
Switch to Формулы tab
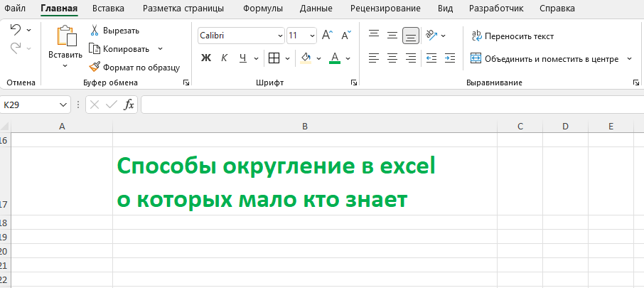click(x=263, y=9)
